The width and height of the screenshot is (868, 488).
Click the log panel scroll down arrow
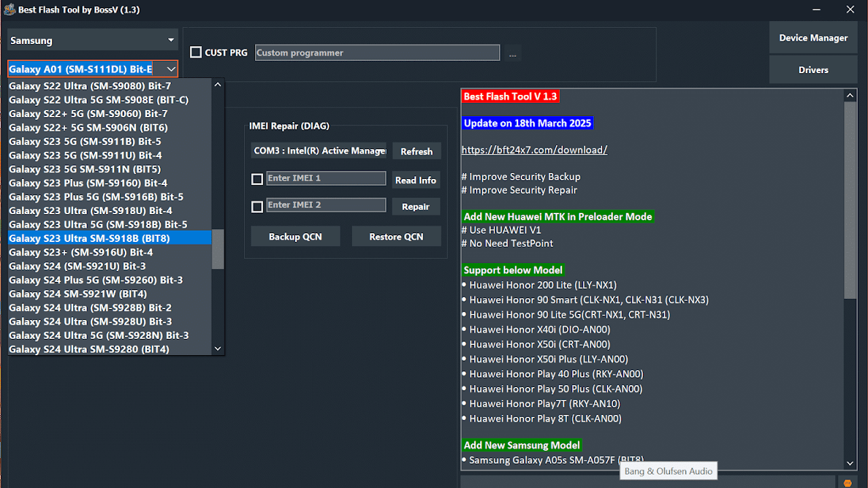(850, 463)
